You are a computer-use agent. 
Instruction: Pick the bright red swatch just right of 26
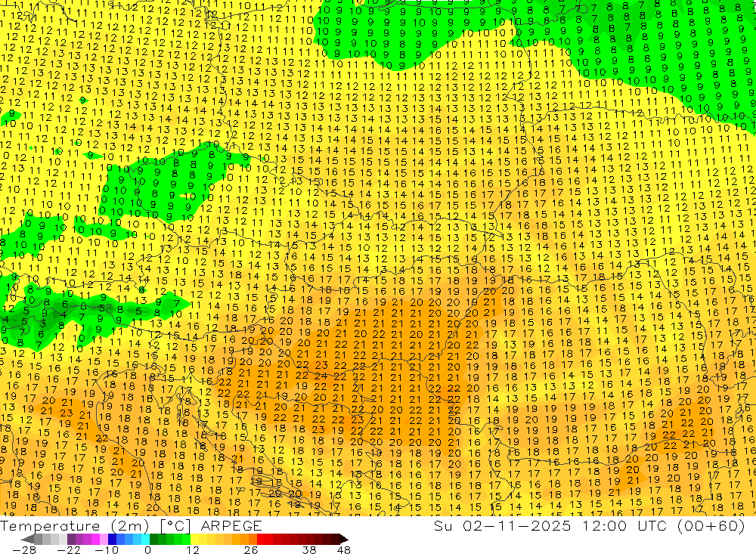tap(261, 539)
